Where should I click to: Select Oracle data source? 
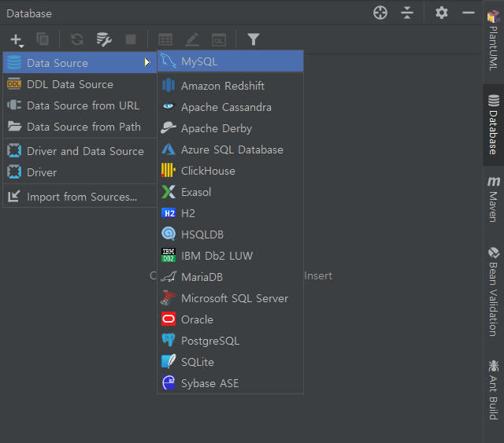coord(230,319)
